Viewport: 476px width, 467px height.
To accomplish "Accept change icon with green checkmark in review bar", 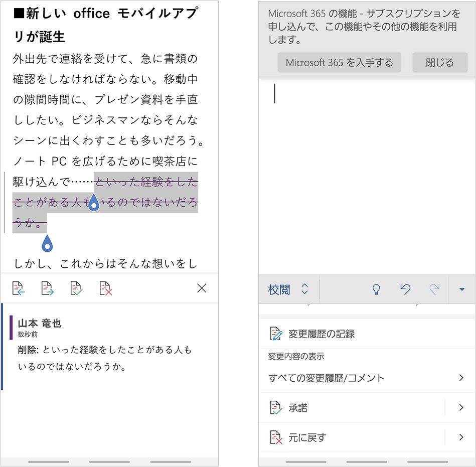I will click(76, 288).
